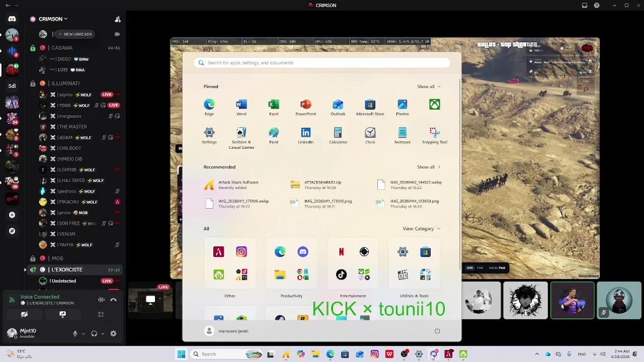
Task: Open the taskbar Search box
Action: (x=226, y=354)
